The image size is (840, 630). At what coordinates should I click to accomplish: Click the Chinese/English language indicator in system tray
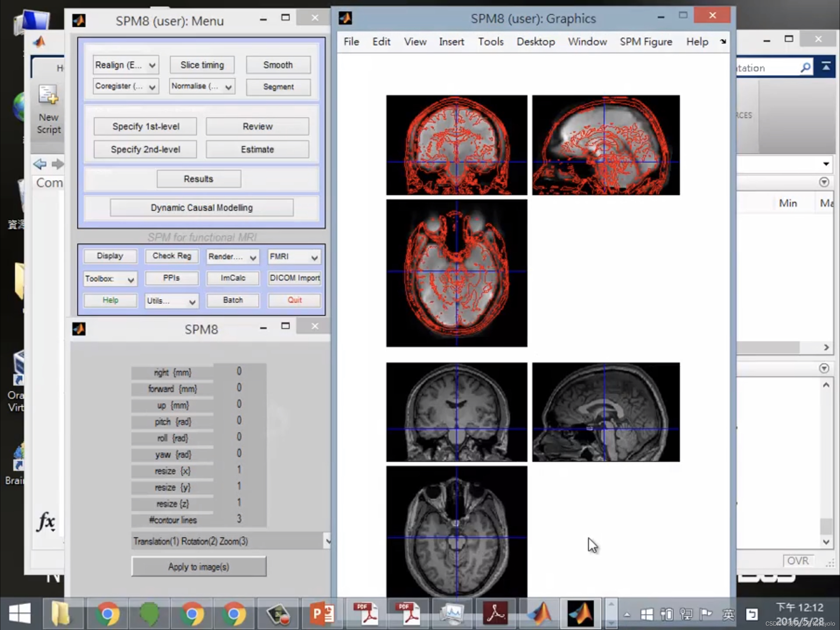(728, 614)
